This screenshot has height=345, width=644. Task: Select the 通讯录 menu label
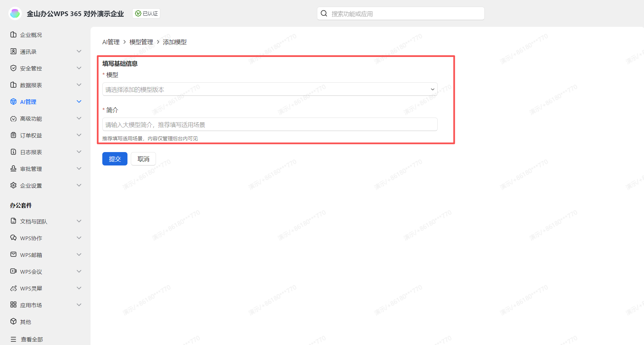(28, 52)
